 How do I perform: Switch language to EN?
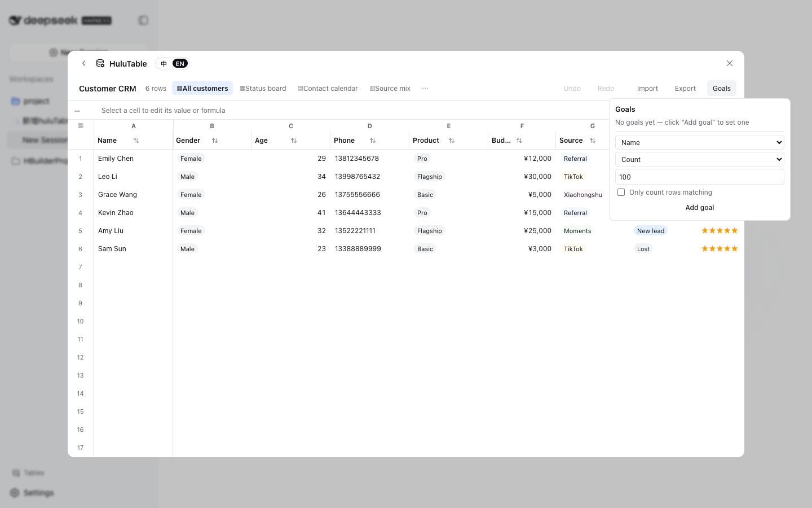pos(180,64)
